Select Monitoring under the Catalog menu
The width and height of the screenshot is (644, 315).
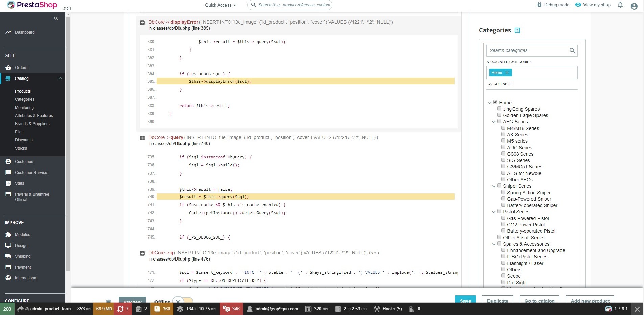click(24, 107)
